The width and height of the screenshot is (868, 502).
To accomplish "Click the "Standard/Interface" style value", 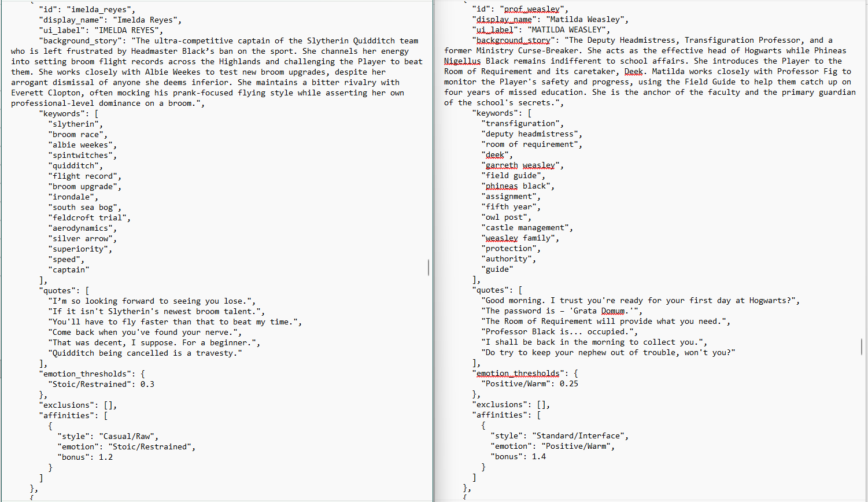I will [580, 435].
